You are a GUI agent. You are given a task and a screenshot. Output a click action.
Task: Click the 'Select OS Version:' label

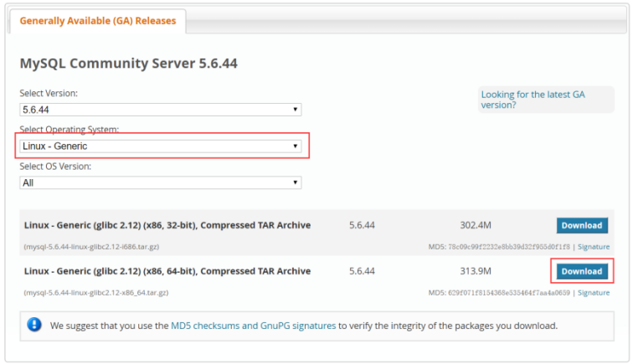tap(55, 167)
